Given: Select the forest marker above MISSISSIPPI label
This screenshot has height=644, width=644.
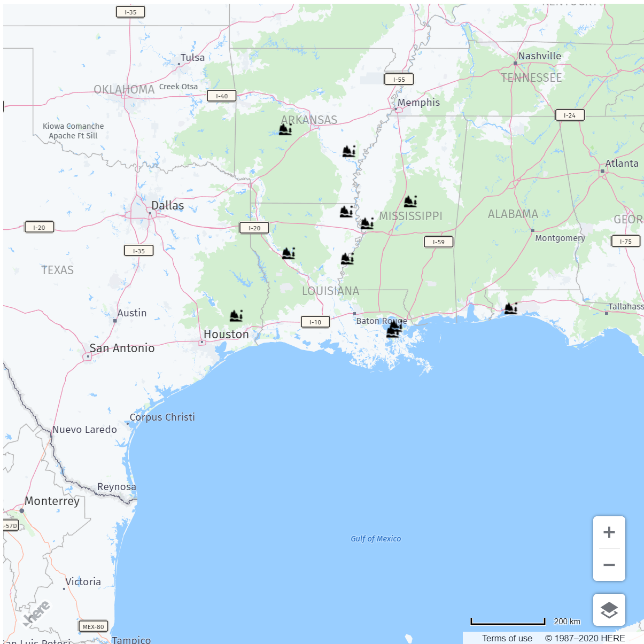Looking at the screenshot, I should point(410,201).
